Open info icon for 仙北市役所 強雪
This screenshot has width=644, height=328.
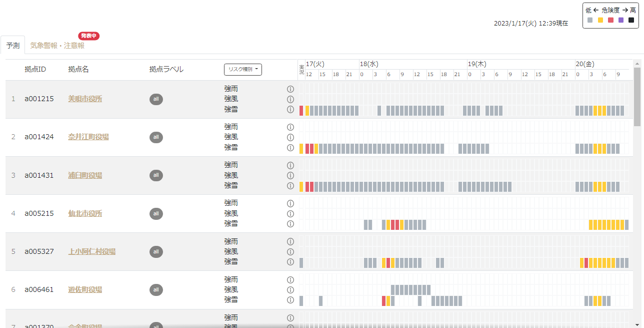(x=290, y=224)
